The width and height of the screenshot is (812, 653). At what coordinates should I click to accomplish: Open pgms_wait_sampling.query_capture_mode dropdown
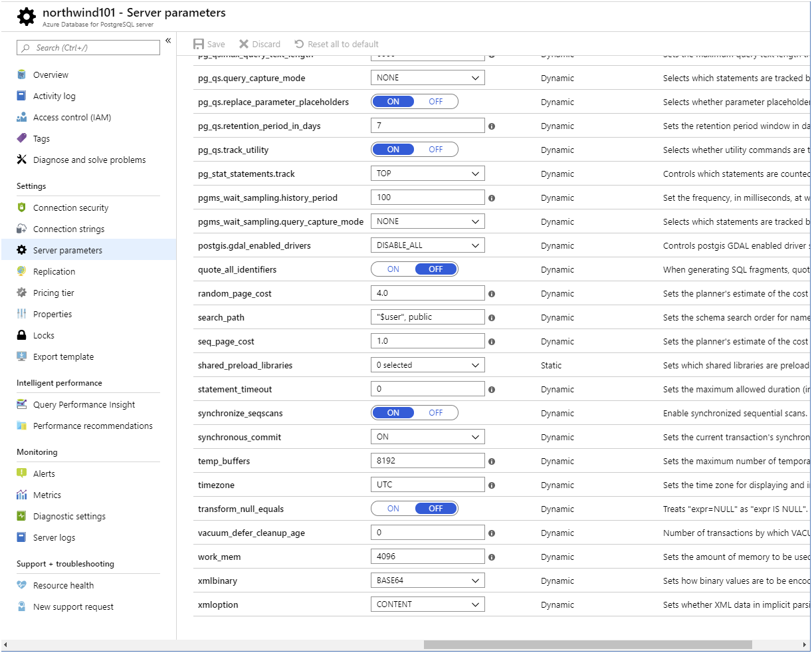(428, 221)
